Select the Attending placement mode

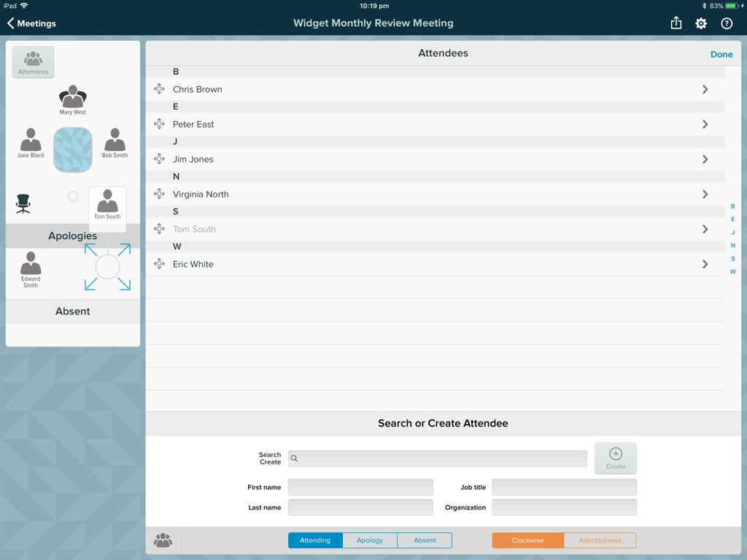pyautogui.click(x=314, y=540)
